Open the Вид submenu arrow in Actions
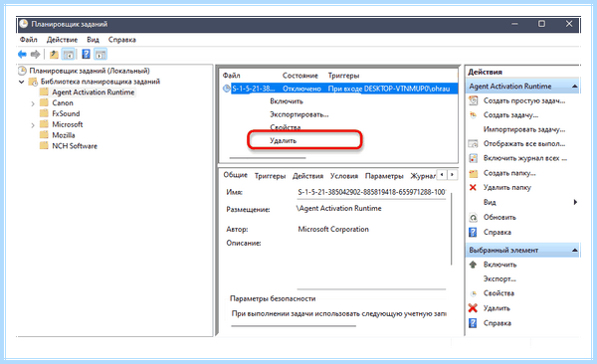597x364 pixels. click(575, 202)
